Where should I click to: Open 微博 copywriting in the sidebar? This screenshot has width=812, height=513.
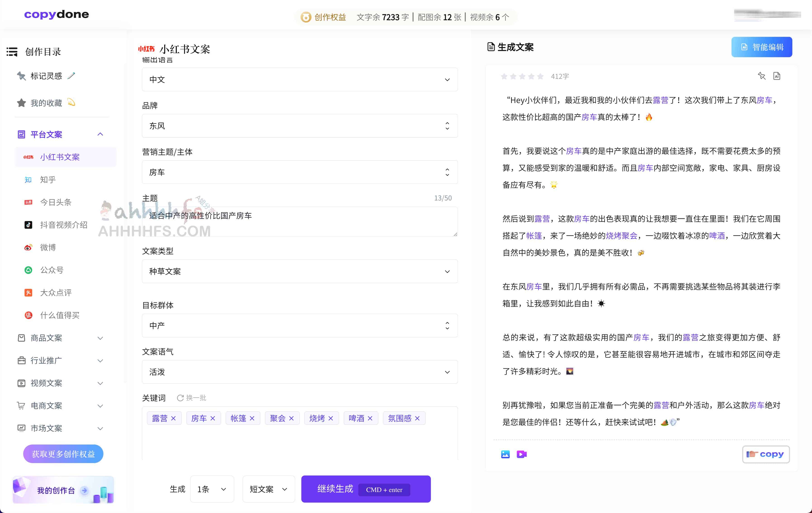(x=48, y=247)
